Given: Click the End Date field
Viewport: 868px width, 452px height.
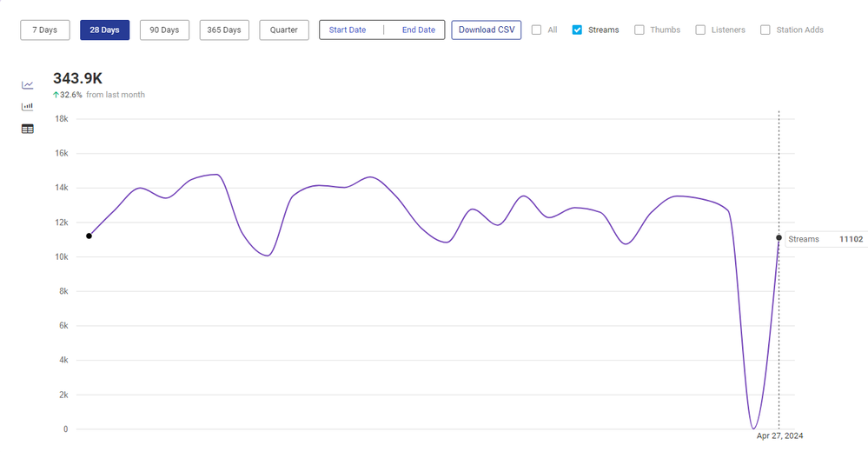Looking at the screenshot, I should pos(418,30).
